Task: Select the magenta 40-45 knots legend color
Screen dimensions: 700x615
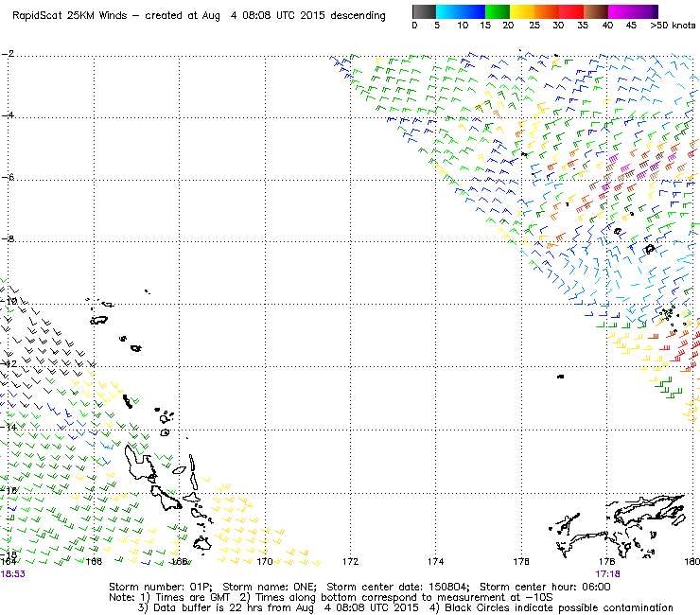Action: pyautogui.click(x=621, y=11)
